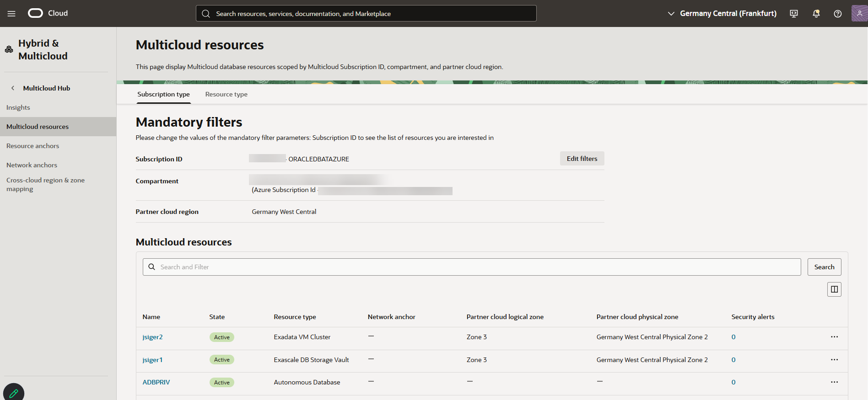The width and height of the screenshot is (868, 400).
Task: Focus the top search resources and services field
Action: tap(366, 13)
